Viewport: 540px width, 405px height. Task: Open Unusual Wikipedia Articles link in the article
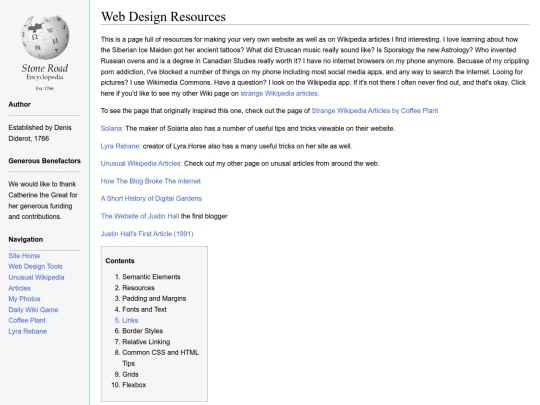point(141,163)
